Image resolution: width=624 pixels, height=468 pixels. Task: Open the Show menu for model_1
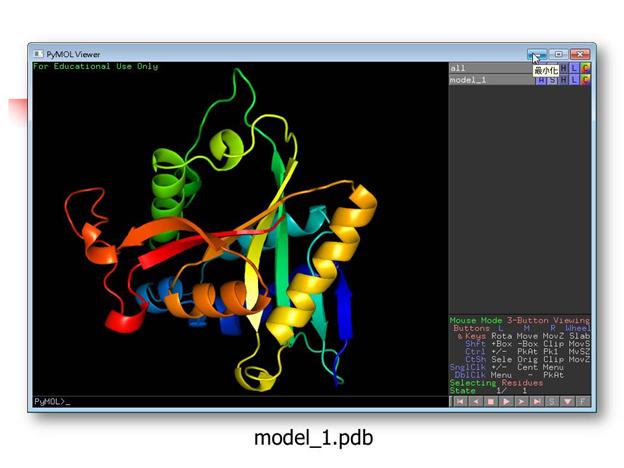tap(552, 80)
